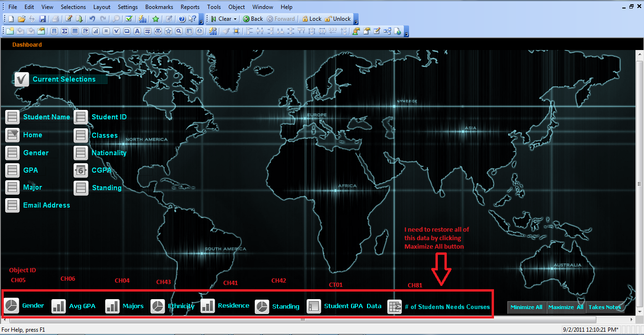Open Quick Chart wizard icon
The width and height of the screenshot is (644, 335).
pos(142,19)
